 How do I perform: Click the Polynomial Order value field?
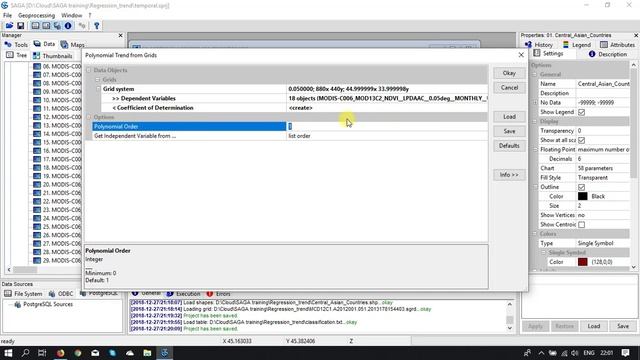(387, 127)
